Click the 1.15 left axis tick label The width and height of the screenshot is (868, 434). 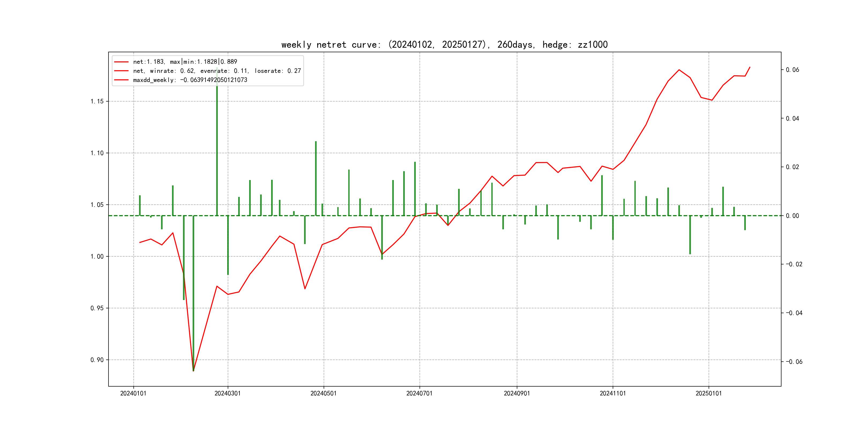point(97,102)
